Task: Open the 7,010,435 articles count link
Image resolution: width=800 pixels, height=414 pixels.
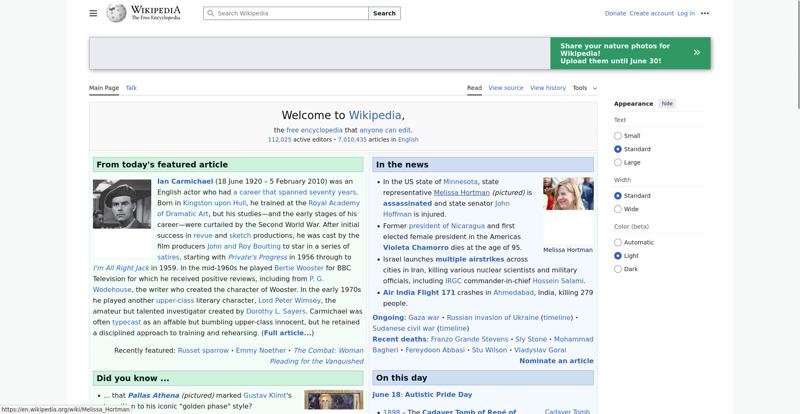Action: point(352,139)
